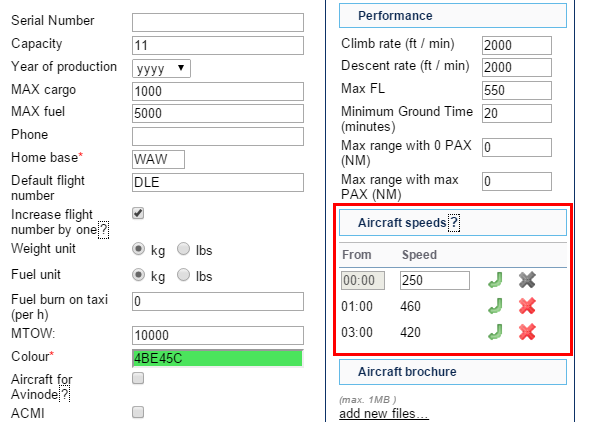
Task: Focus the Serial Number field
Action: pyautogui.click(x=217, y=23)
